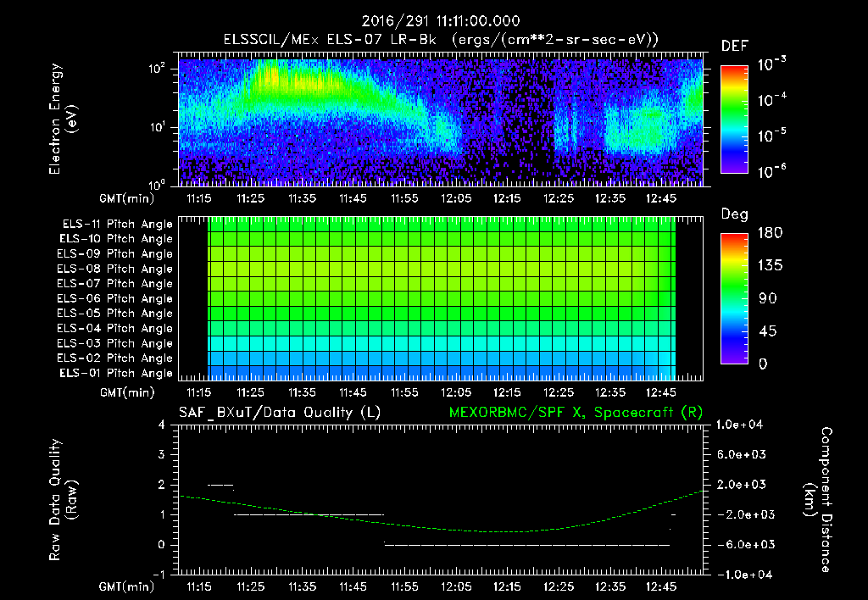
Task: Click the Raw Data Quality (Raw) axis label
Action: click(x=63, y=500)
